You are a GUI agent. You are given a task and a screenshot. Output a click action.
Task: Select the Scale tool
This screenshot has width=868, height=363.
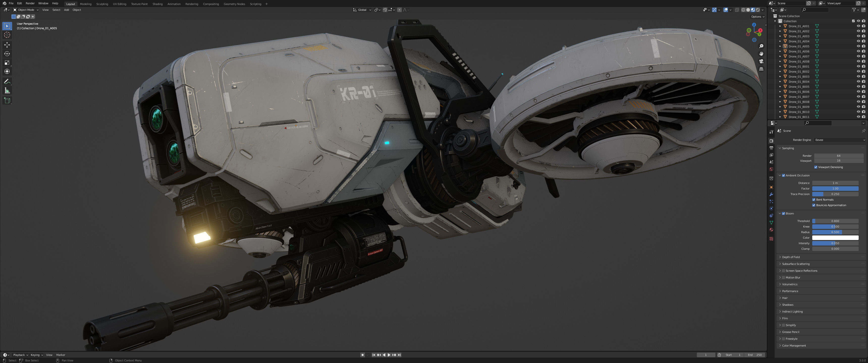click(x=7, y=63)
